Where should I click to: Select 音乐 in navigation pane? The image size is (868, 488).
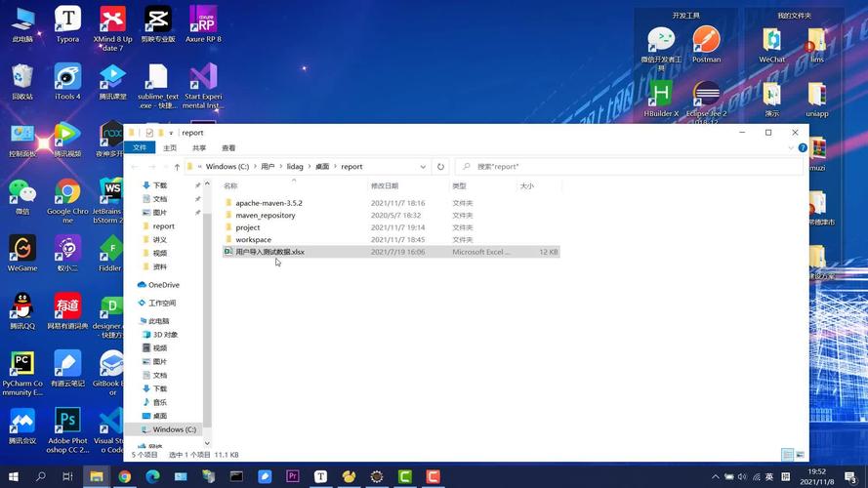coord(159,402)
